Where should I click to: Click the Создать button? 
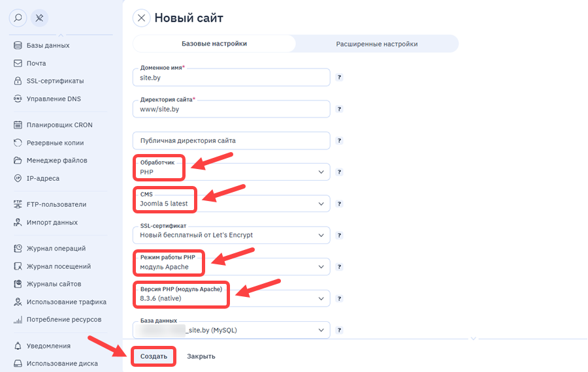154,356
